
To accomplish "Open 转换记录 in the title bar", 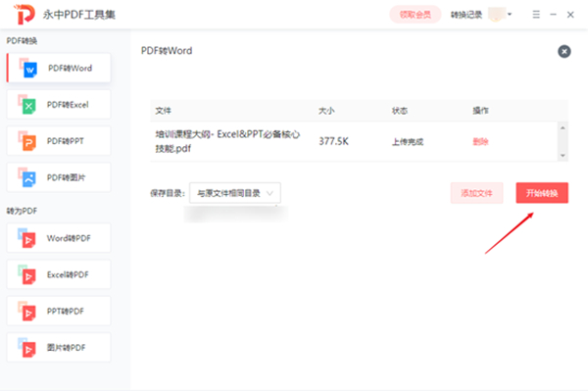I will [x=466, y=15].
